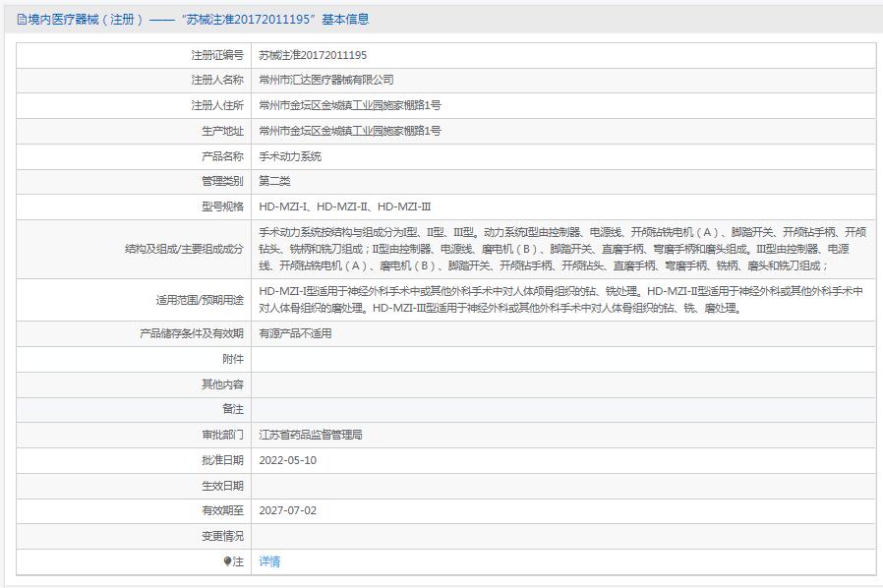Click the model specification HD-MZI-I、HD-MZI-II、HD-MZI-III
Viewport: 883px width, 588px height.
click(x=344, y=206)
